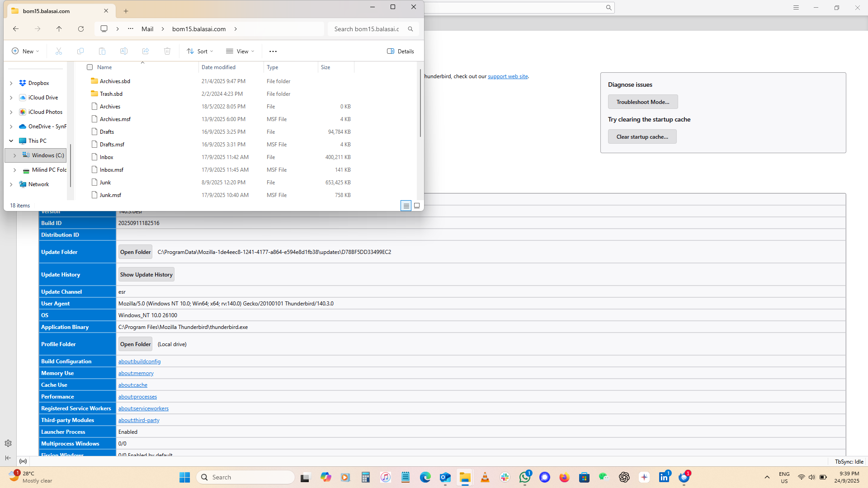The image size is (868, 488).
Task: Click the See more options ellipsis
Action: (x=273, y=52)
